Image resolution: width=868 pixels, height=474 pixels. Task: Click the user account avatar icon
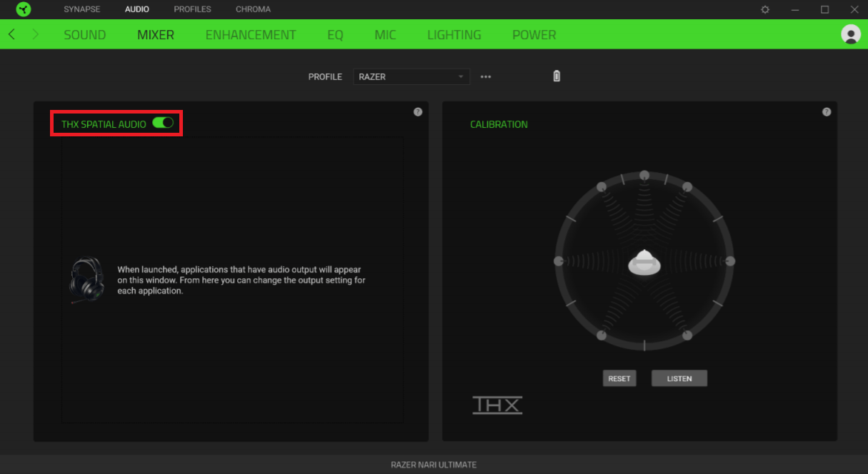[x=850, y=34]
